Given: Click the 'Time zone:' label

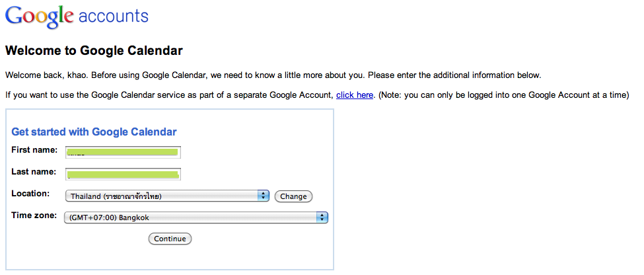Looking at the screenshot, I should click(x=34, y=215).
